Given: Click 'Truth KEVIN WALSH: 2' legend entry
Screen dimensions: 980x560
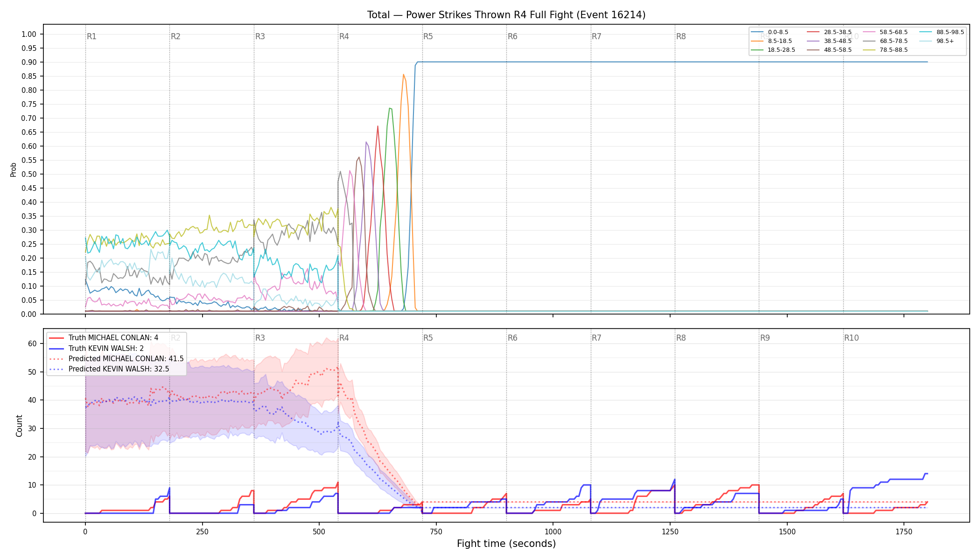Looking at the screenshot, I should click(97, 349).
